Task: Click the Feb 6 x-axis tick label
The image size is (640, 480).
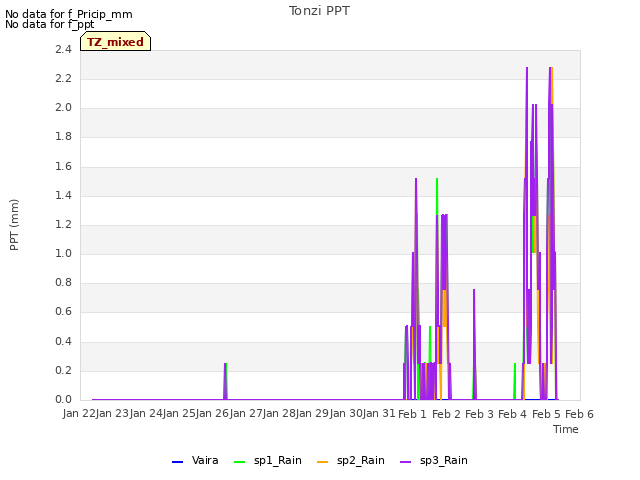Action: pos(579,414)
